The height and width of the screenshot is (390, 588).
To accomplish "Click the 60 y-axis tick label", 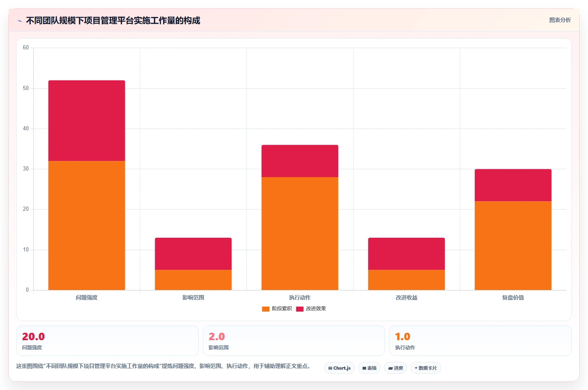I will point(26,48).
